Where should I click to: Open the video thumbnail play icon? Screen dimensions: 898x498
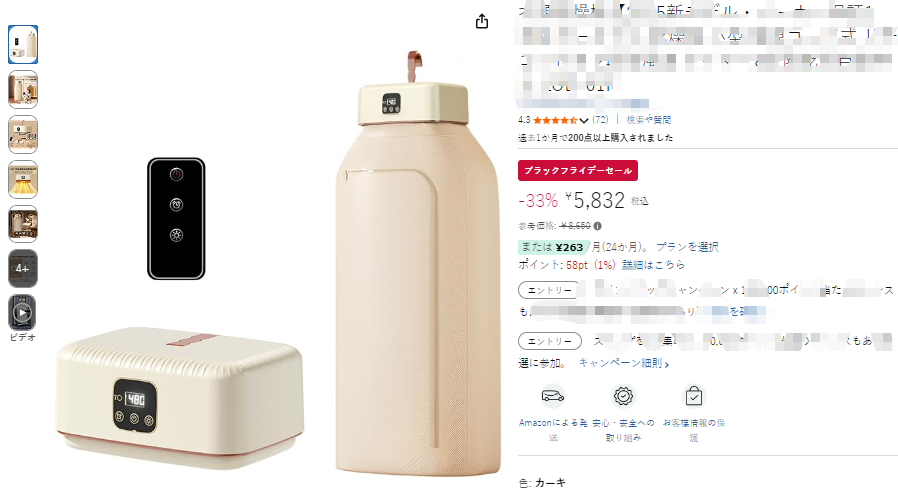coord(22,313)
